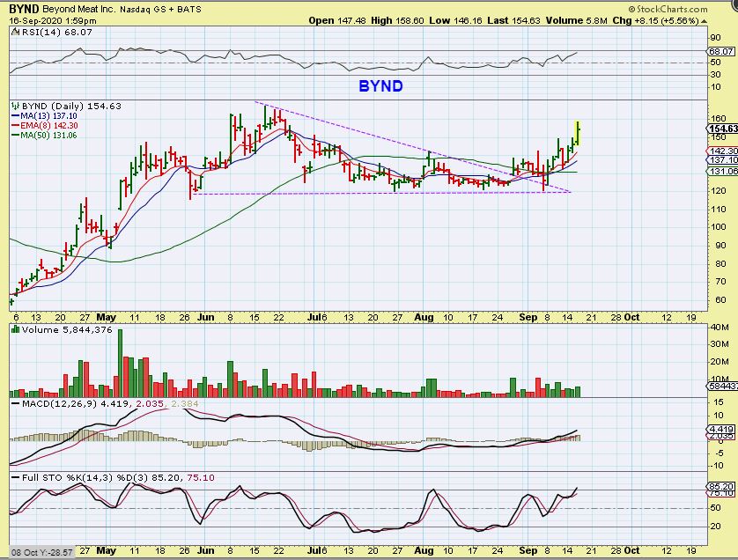Screen dimensions: 738x560
Task: Click the 'Beyond Meat Inc.' company name
Action: pos(79,9)
